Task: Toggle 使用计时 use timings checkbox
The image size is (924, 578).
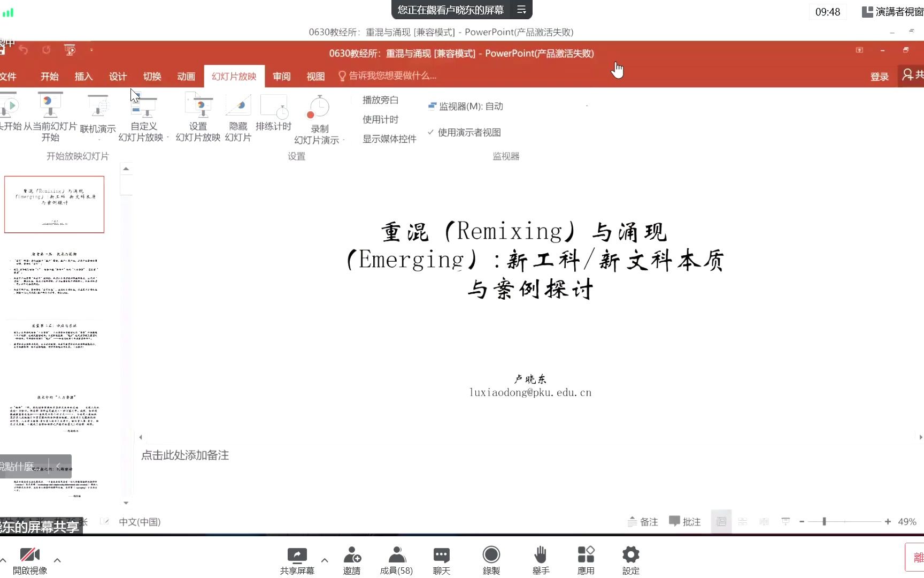Action: (380, 119)
